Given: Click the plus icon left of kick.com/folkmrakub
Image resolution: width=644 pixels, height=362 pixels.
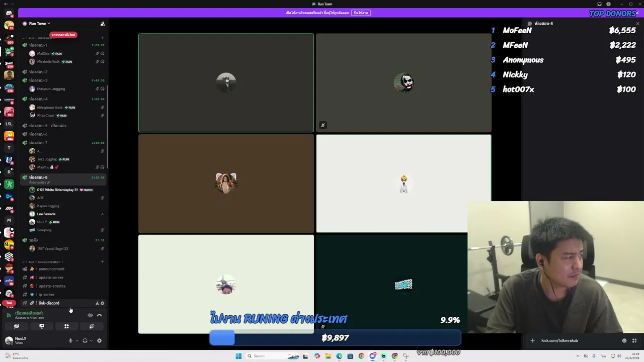Looking at the screenshot, I should coord(532,341).
